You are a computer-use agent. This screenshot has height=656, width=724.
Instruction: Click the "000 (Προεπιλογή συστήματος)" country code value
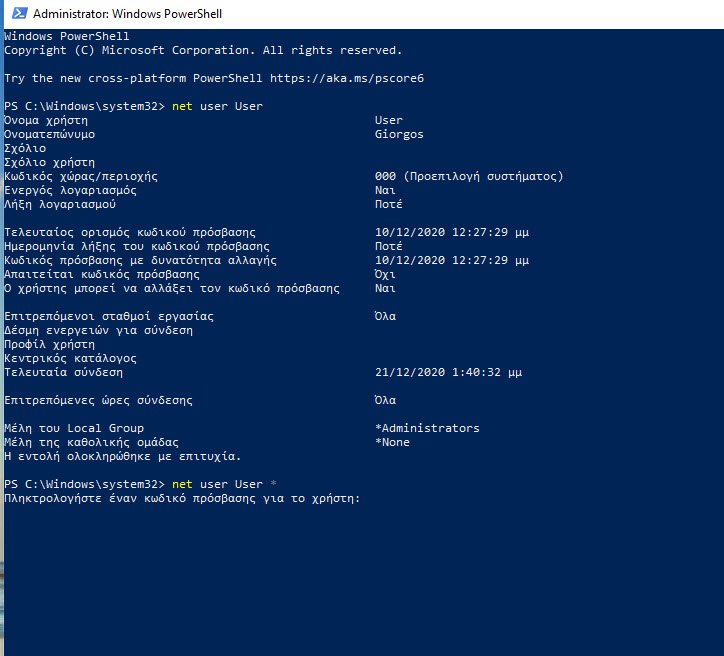pyautogui.click(x=469, y=176)
